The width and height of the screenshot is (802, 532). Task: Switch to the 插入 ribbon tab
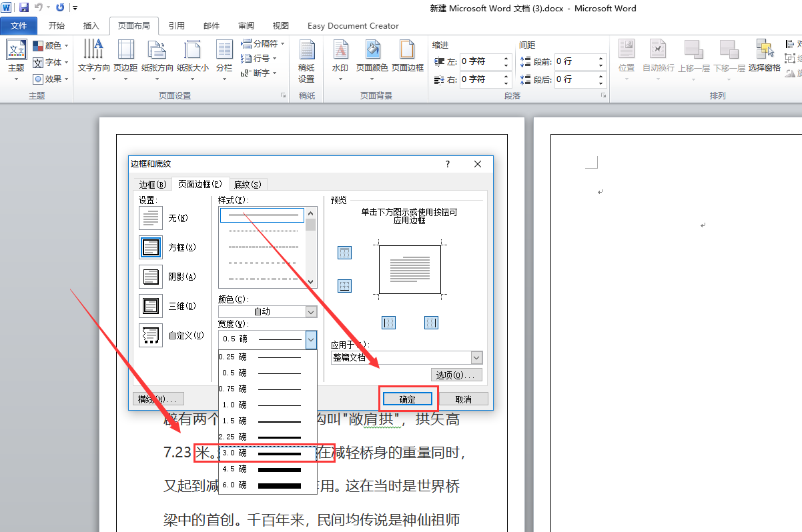pos(91,26)
